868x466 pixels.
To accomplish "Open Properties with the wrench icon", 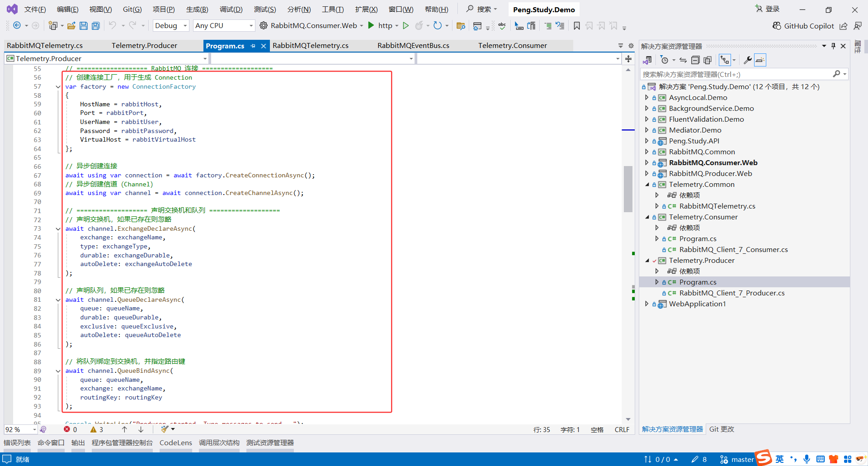I will 747,60.
